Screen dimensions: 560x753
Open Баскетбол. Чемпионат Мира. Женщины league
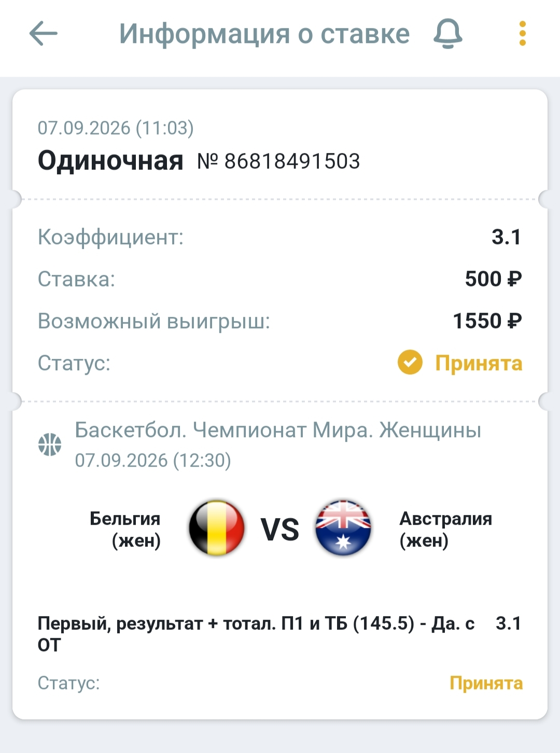(278, 430)
